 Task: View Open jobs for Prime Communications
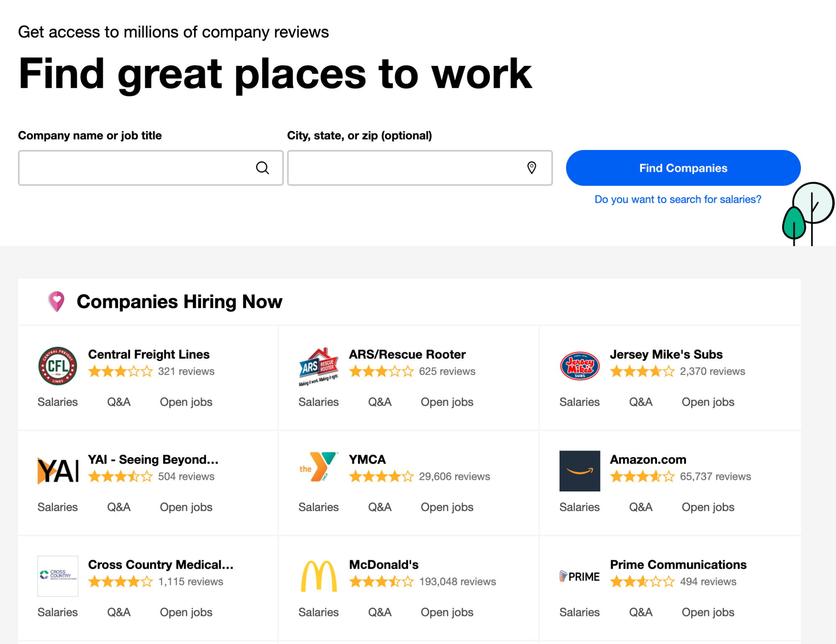coord(708,612)
